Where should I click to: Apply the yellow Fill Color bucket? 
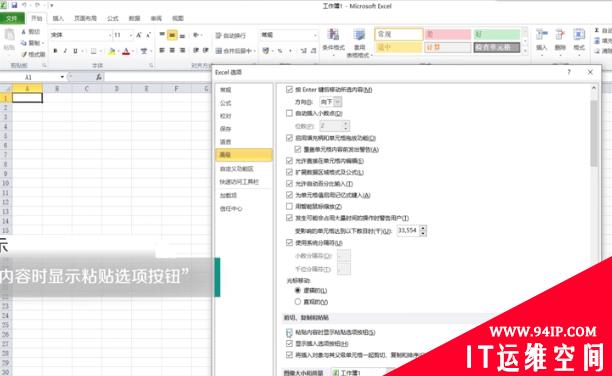[112, 51]
